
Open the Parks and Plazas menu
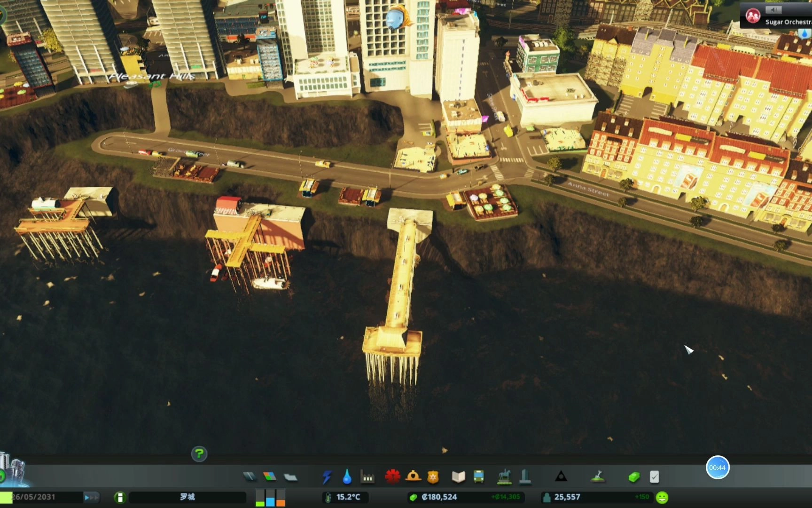click(x=504, y=477)
